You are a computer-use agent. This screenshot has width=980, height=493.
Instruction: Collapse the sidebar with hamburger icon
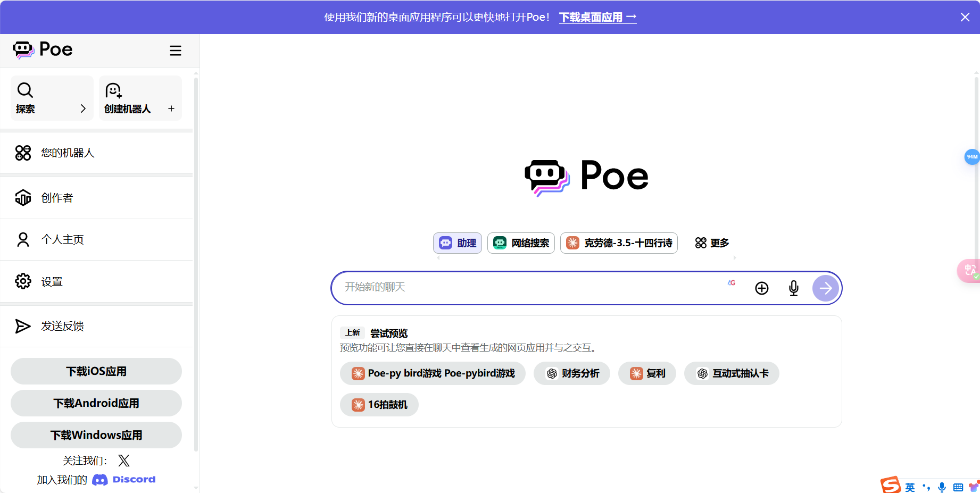coord(176,50)
